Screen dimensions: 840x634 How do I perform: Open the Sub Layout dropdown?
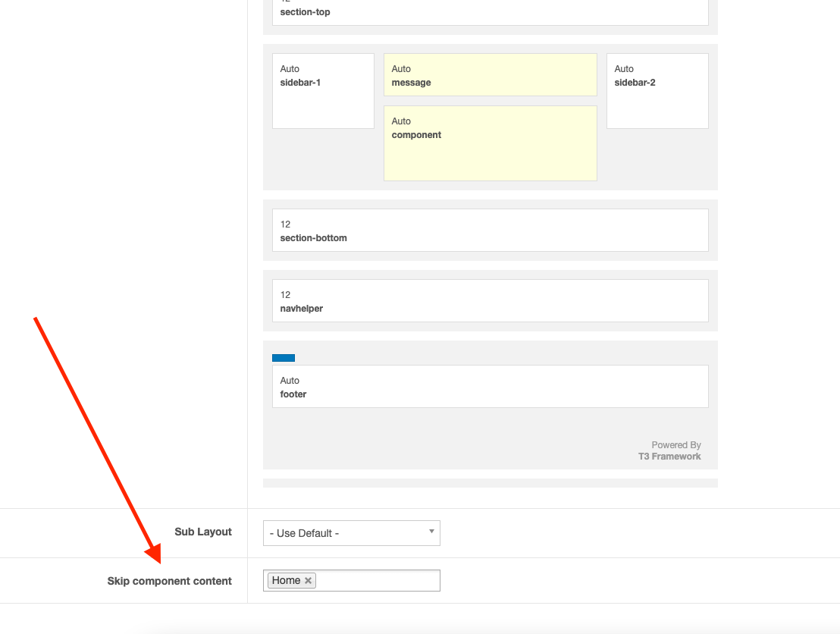(x=351, y=533)
